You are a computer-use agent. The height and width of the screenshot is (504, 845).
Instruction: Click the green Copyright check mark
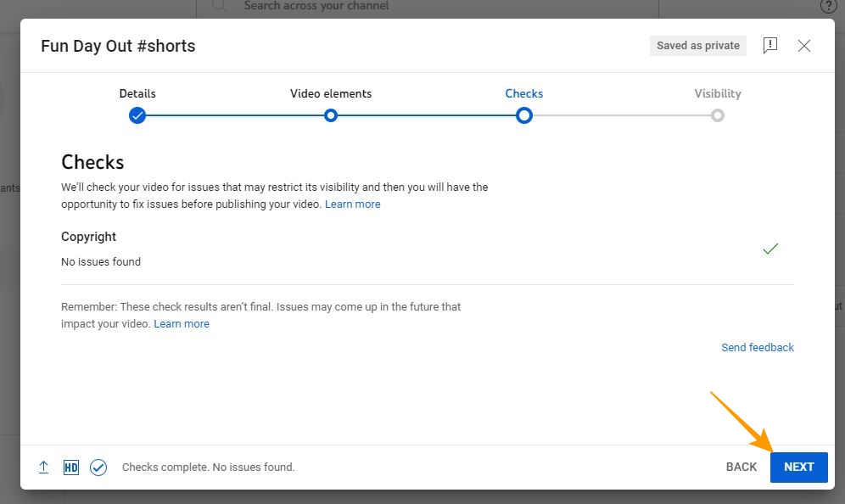(770, 249)
